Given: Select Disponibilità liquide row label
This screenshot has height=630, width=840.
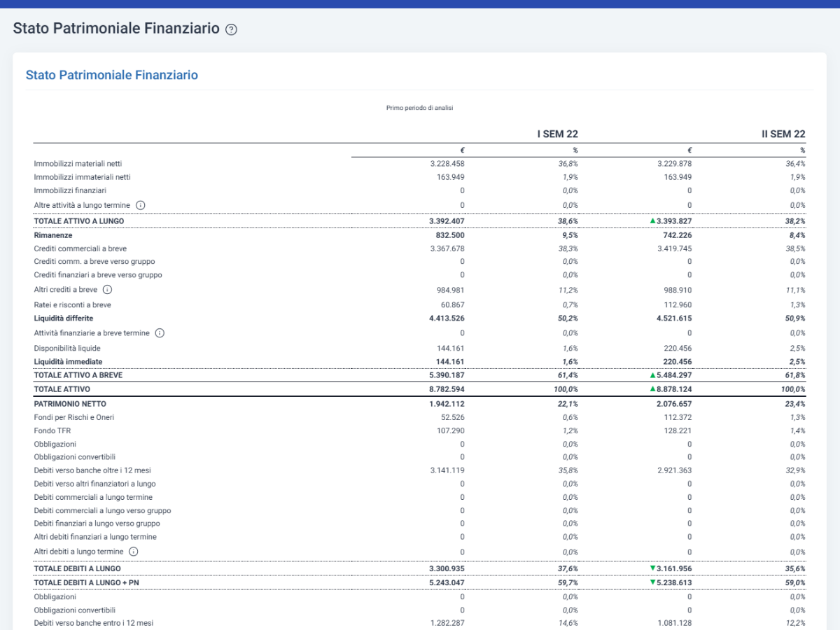Looking at the screenshot, I should coord(67,348).
